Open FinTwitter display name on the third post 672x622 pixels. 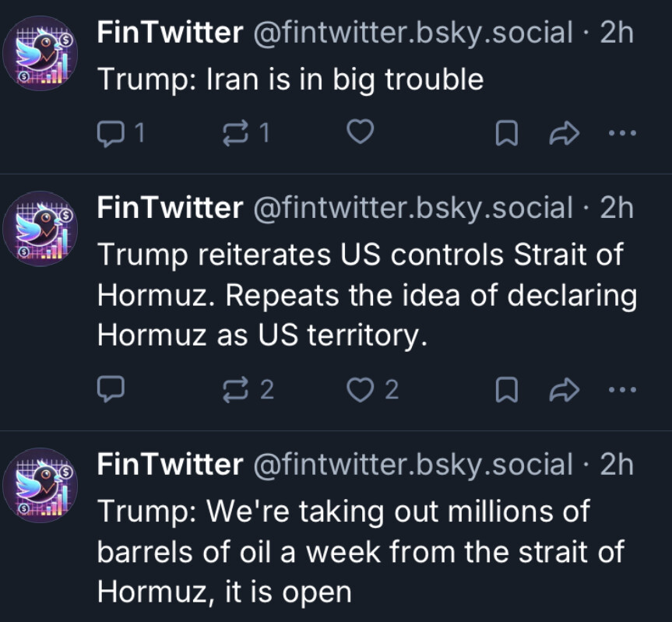tap(171, 464)
